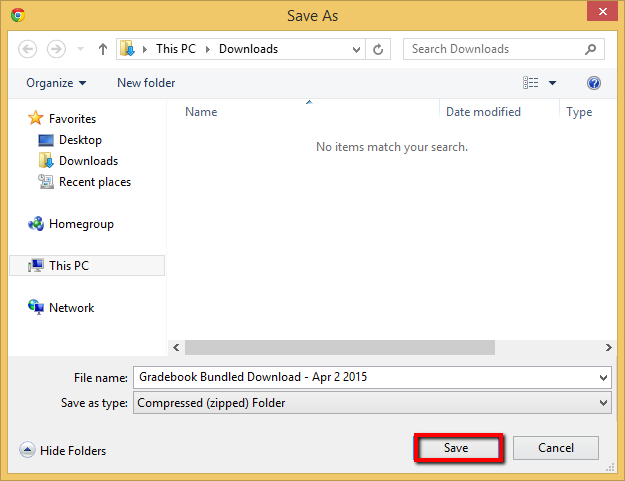Click the Chrome icon in title bar
This screenshot has width=625, height=481.
point(18,15)
